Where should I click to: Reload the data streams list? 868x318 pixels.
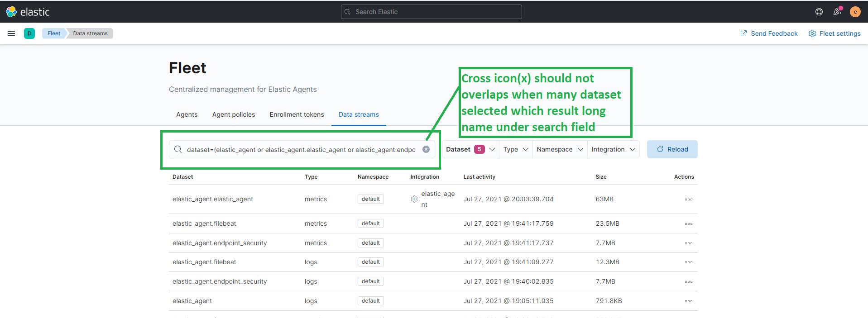pos(672,149)
